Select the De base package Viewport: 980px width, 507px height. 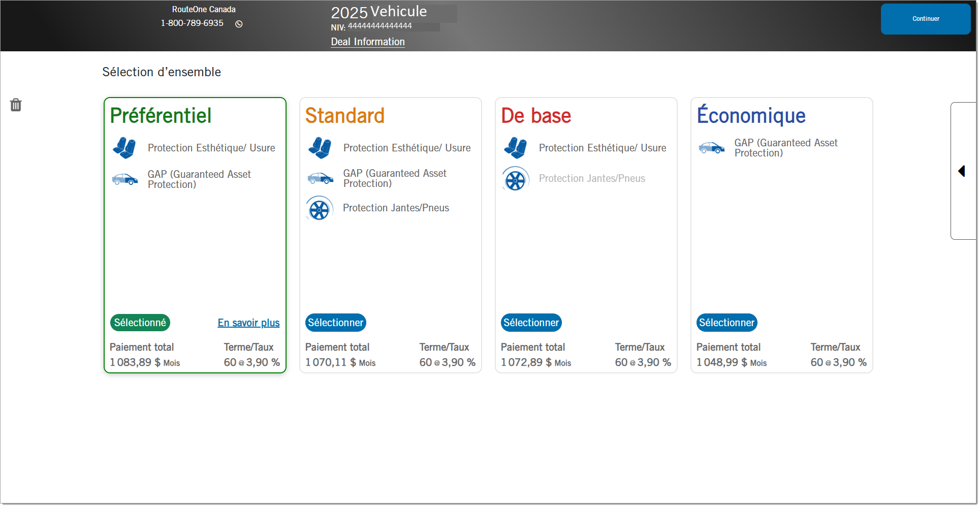[x=531, y=323]
